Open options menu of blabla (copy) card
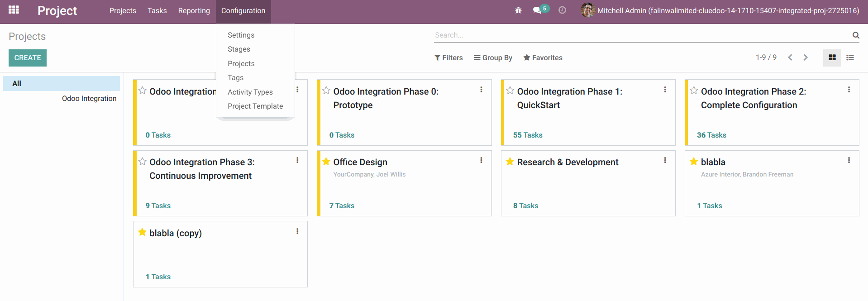The image size is (868, 301). 297,231
